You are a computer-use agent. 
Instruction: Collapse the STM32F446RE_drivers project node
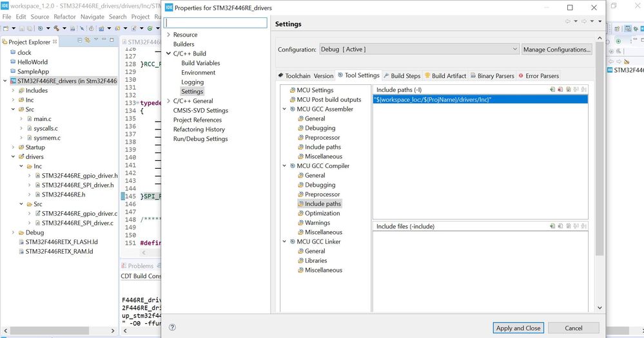5,81
